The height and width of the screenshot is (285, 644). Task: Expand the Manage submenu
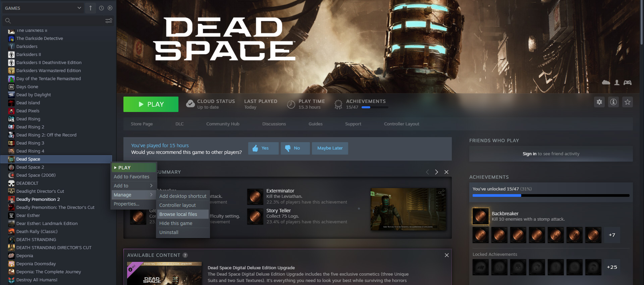point(134,195)
